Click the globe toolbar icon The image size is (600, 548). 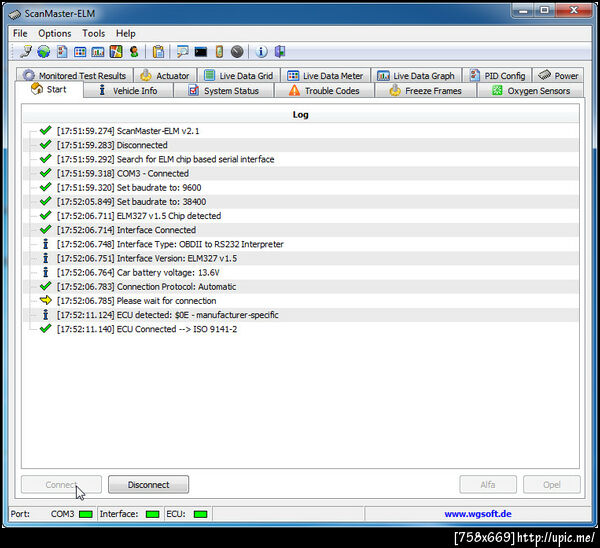(44, 51)
